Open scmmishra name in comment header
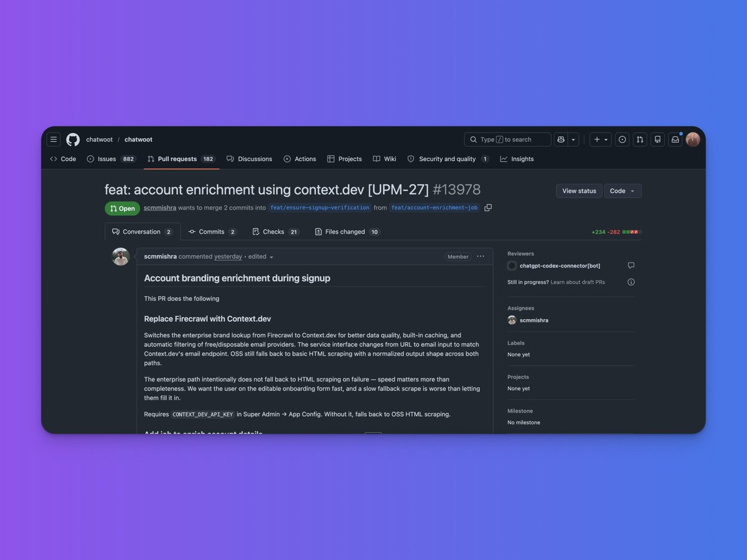747x560 pixels. tap(161, 256)
